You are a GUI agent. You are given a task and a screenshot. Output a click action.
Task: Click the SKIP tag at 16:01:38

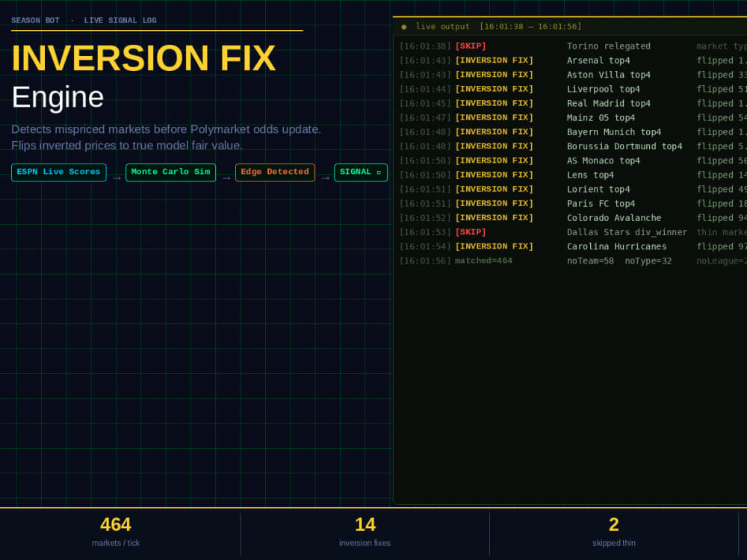[x=471, y=46]
